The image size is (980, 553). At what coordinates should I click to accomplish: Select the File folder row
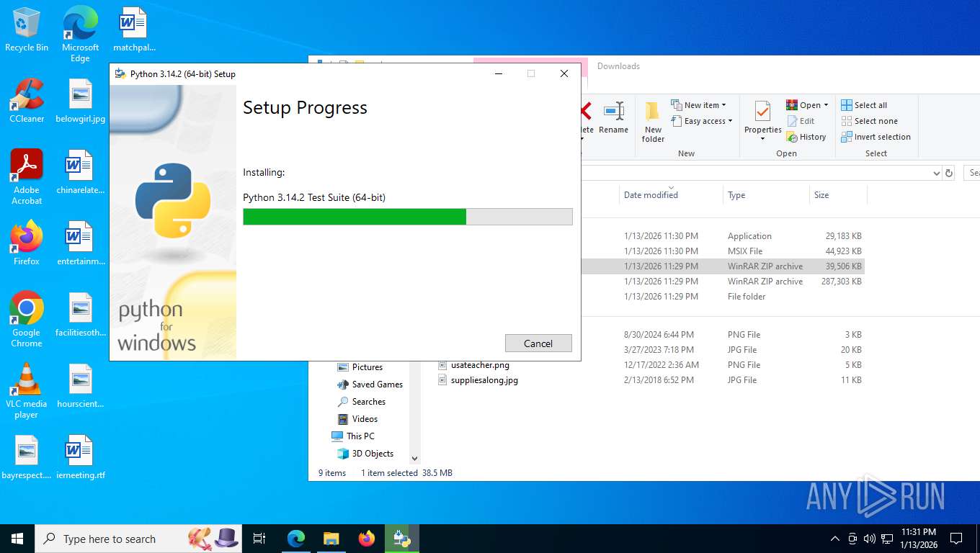tap(722, 297)
